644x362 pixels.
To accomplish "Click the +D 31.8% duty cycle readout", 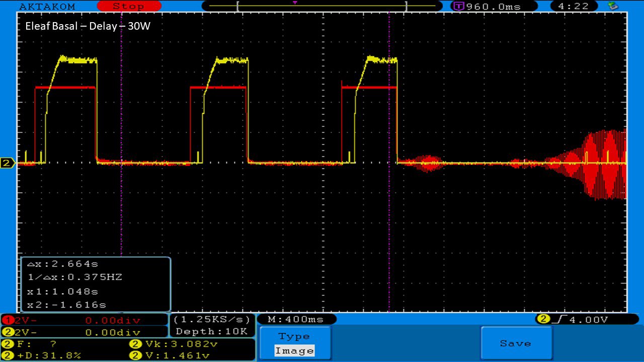I will (42, 355).
